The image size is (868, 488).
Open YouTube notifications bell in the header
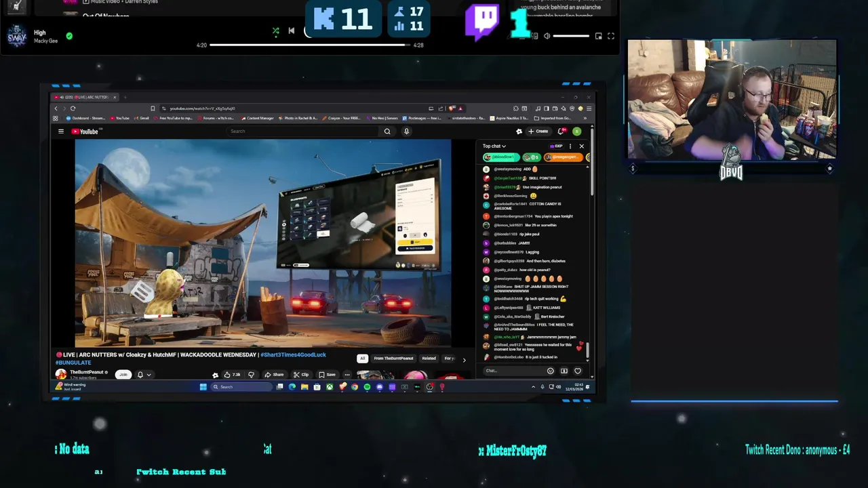561,131
